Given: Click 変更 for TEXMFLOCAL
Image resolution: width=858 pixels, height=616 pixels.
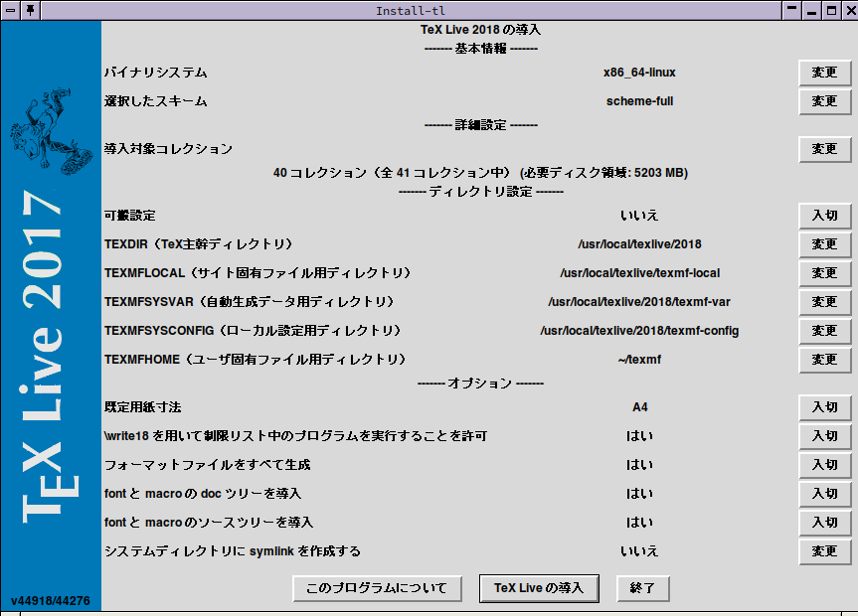Looking at the screenshot, I should pos(824,273).
